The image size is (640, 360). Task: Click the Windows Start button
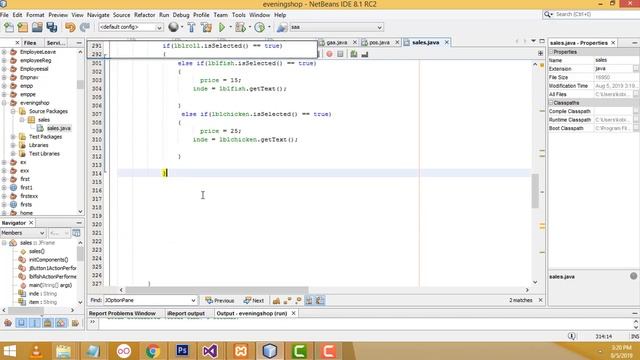tap(9, 351)
